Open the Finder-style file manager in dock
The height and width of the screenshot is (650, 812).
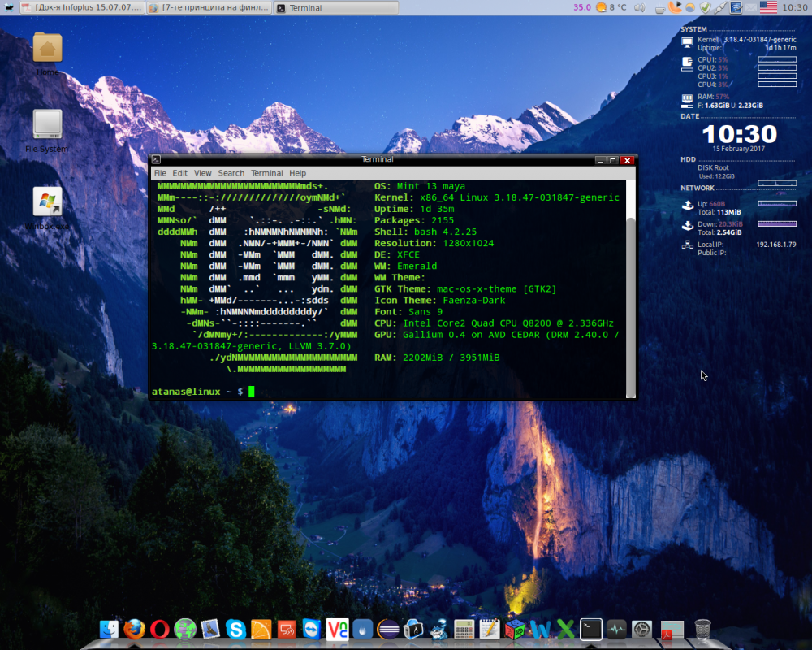coord(110,629)
